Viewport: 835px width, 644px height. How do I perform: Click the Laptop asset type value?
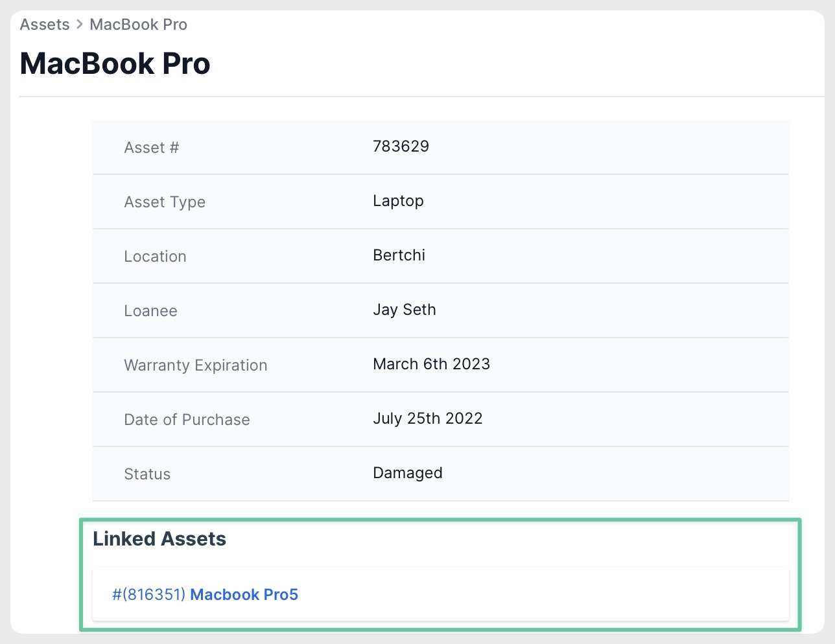point(398,201)
